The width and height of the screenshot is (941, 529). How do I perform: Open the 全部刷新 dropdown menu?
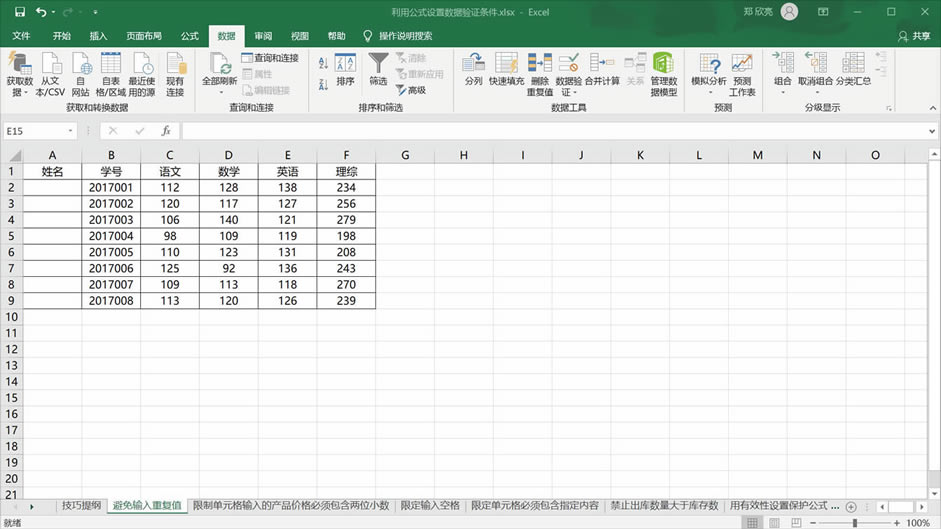[220, 92]
